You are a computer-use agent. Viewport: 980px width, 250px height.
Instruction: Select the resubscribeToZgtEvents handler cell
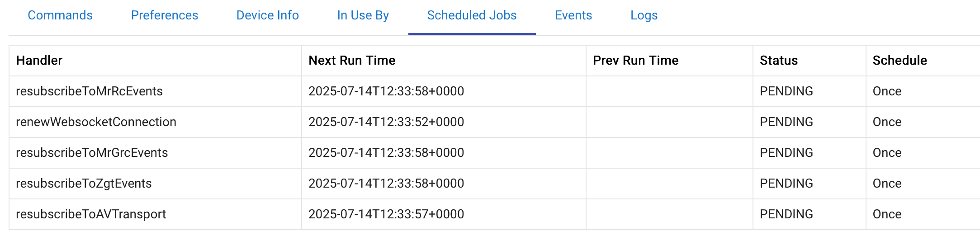pos(84,184)
